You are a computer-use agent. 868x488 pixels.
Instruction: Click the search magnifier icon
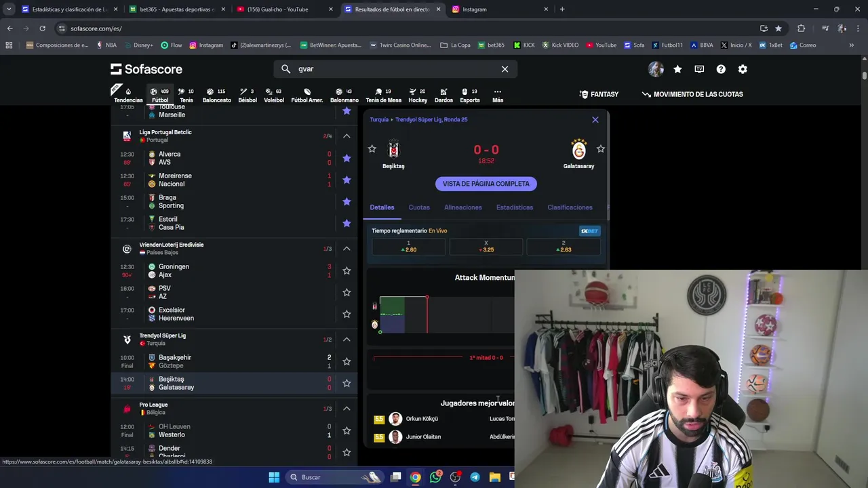click(x=285, y=69)
